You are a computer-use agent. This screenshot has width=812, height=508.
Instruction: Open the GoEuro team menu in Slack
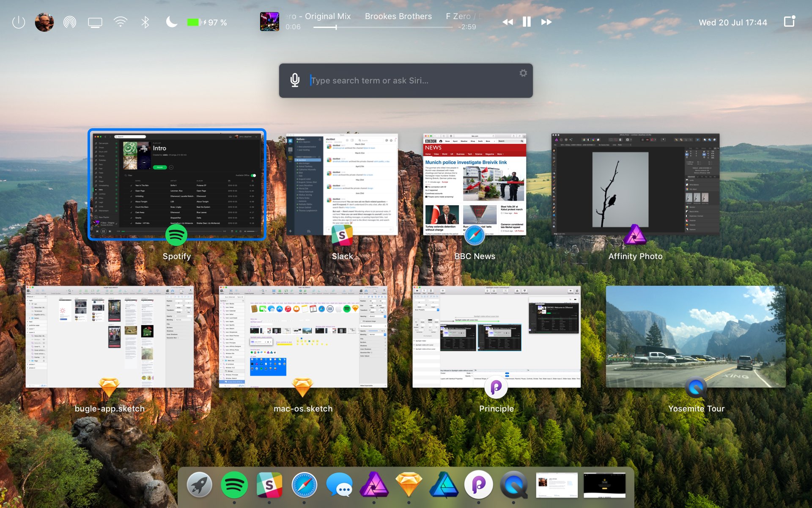[x=301, y=139]
